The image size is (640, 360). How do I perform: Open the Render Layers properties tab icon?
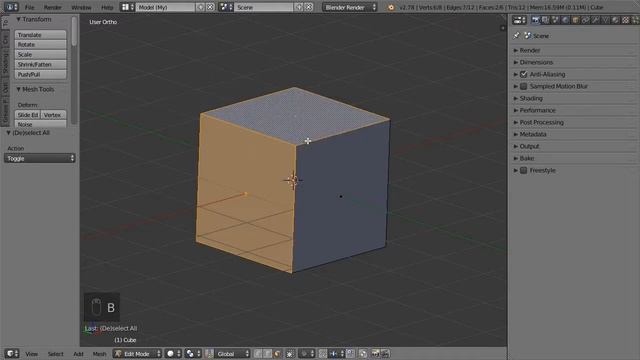(x=546, y=20)
